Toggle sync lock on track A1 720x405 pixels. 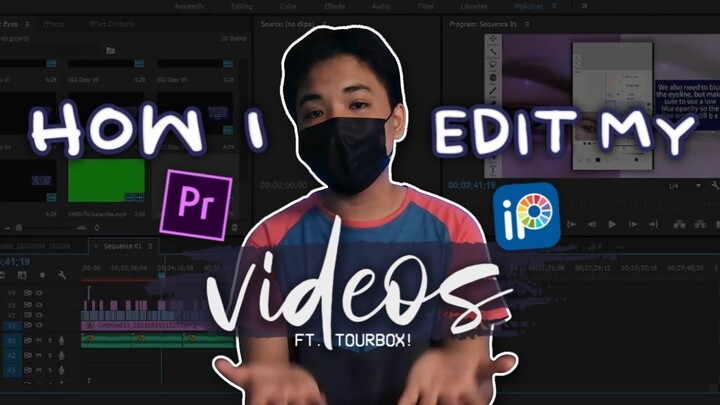(x=28, y=341)
